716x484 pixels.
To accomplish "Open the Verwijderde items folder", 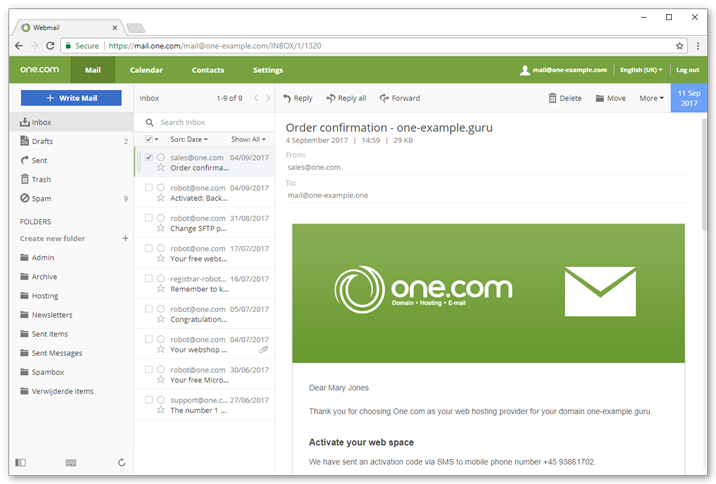I will point(71,391).
